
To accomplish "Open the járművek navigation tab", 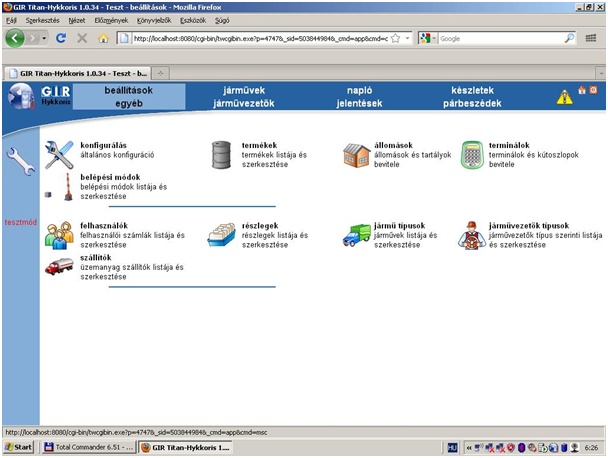I will (244, 90).
